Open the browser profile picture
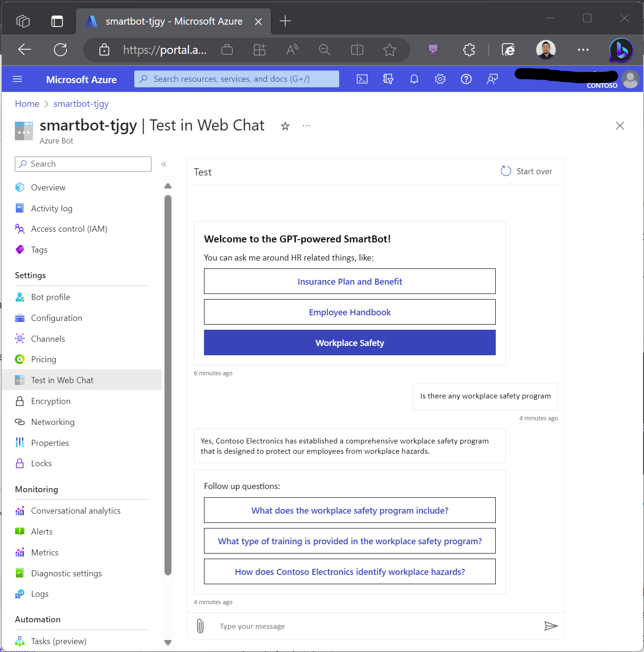 click(546, 49)
